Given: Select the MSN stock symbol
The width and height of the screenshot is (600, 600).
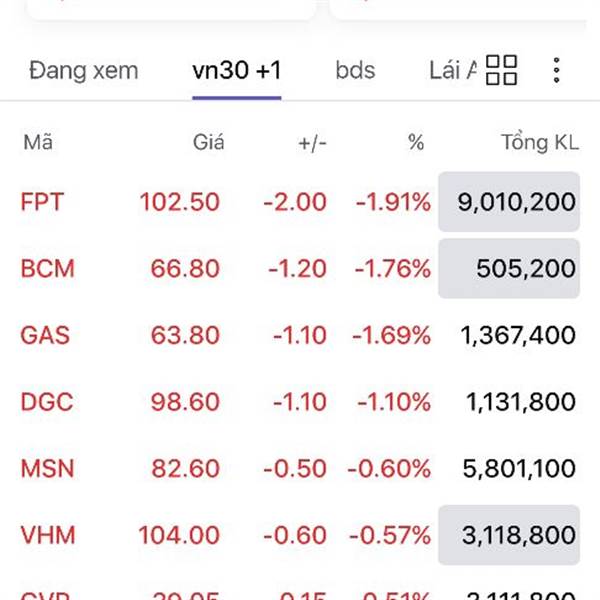Looking at the screenshot, I should [47, 468].
